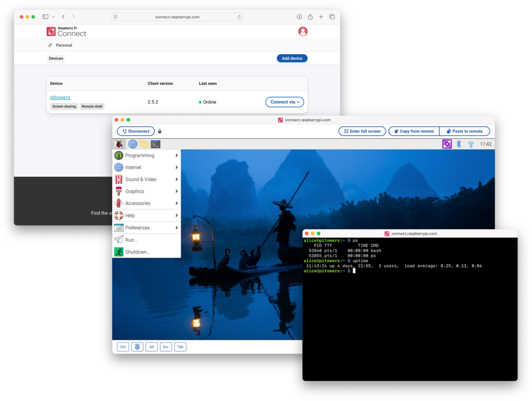
Task: Open the Raspberry Pi menu icon in the taskbar
Action: [x=119, y=144]
